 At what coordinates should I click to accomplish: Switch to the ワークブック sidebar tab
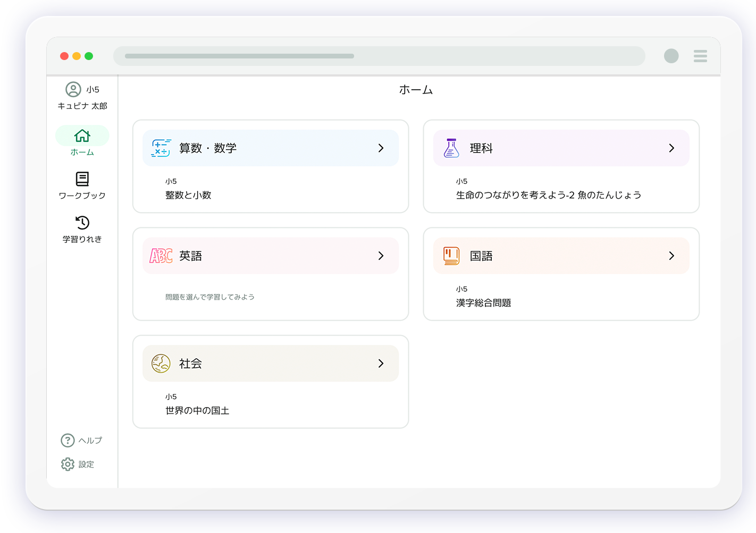[82, 185]
